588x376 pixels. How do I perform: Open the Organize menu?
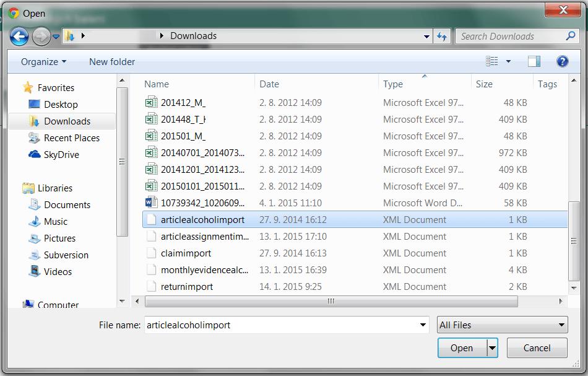(x=43, y=61)
